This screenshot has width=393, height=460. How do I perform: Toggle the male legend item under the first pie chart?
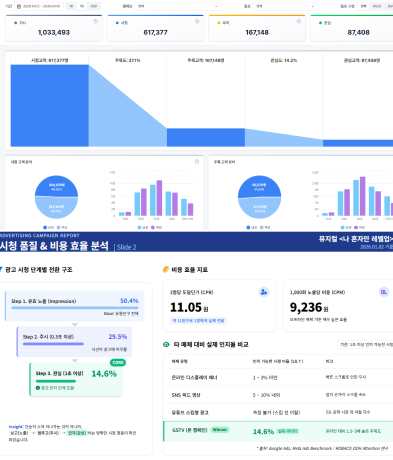pyautogui.click(x=49, y=227)
